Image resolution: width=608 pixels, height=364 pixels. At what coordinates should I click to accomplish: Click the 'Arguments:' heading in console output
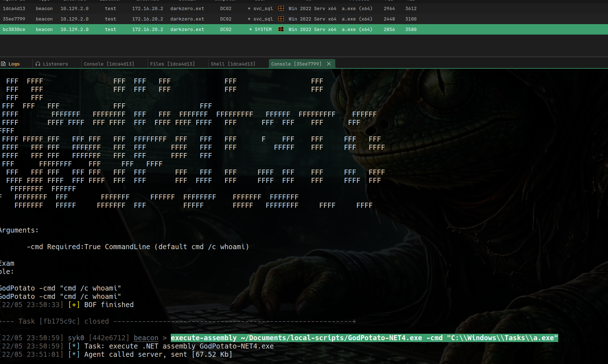pyautogui.click(x=19, y=230)
